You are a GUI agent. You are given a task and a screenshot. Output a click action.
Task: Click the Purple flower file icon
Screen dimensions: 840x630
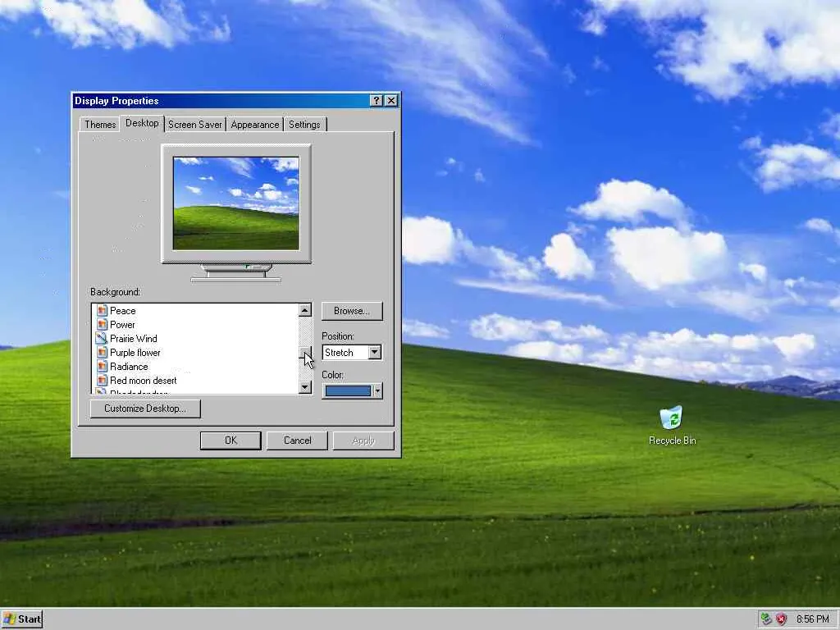click(102, 353)
